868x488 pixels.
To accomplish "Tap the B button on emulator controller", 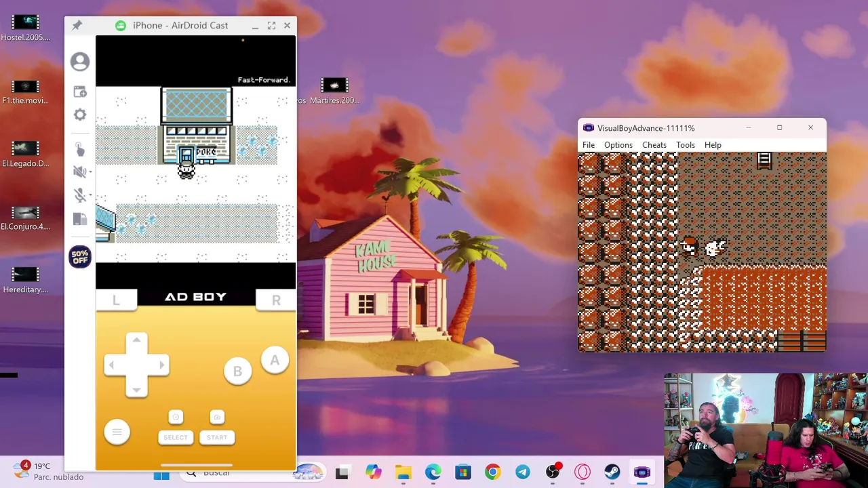I will pyautogui.click(x=237, y=371).
